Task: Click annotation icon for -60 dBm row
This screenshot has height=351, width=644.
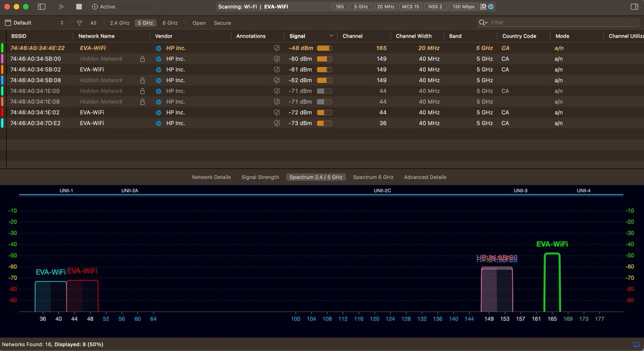Action: [x=277, y=59]
